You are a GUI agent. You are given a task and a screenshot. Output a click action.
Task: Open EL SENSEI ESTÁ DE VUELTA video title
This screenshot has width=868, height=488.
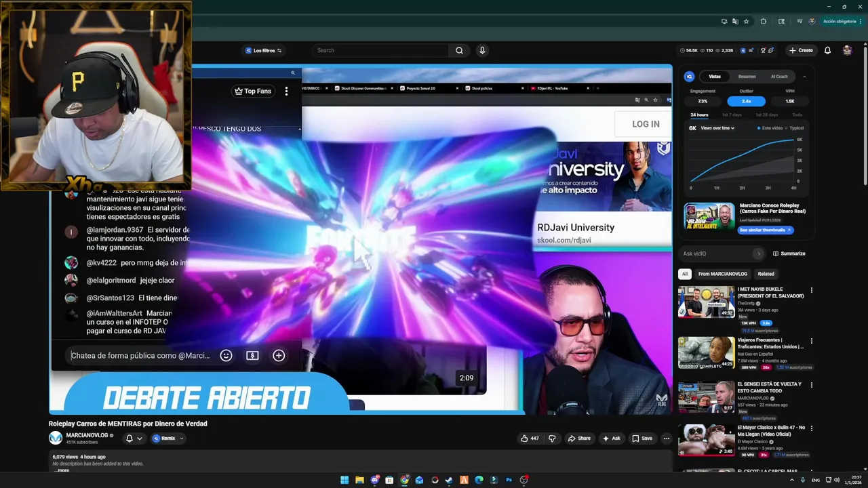pyautogui.click(x=769, y=387)
